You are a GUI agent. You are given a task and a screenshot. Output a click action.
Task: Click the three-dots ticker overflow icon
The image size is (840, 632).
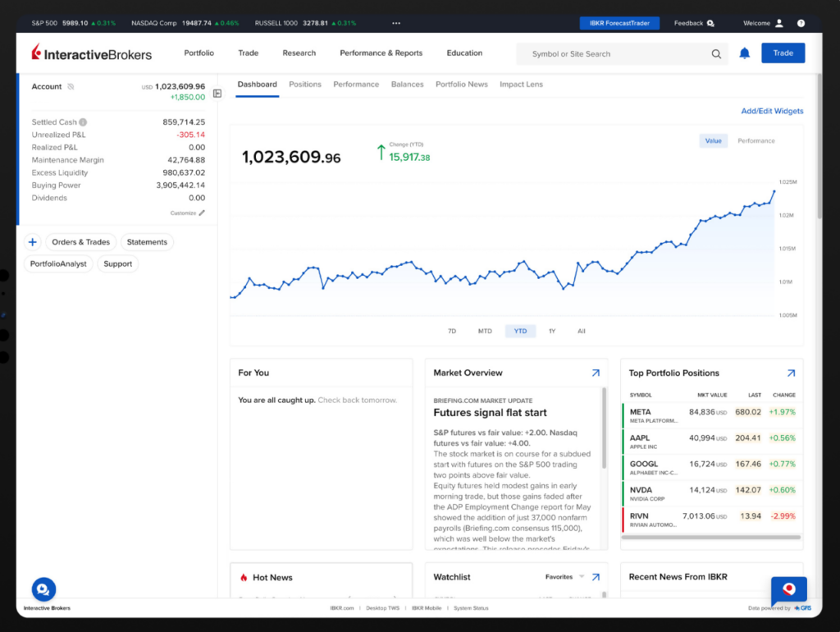coord(396,23)
